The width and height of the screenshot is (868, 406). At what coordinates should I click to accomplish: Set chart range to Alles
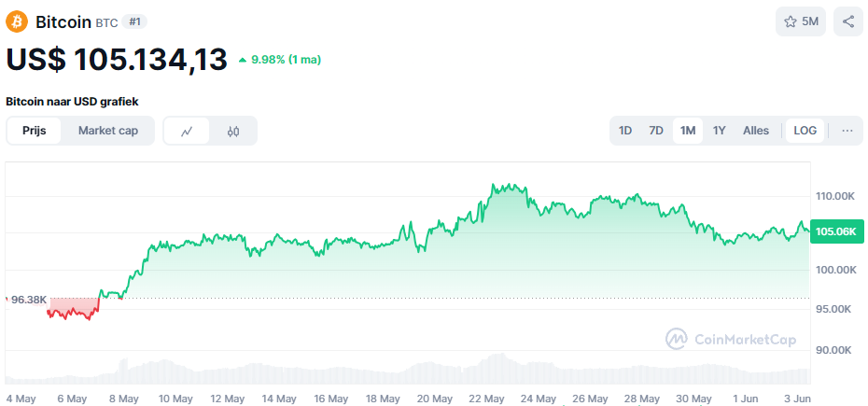pyautogui.click(x=756, y=131)
